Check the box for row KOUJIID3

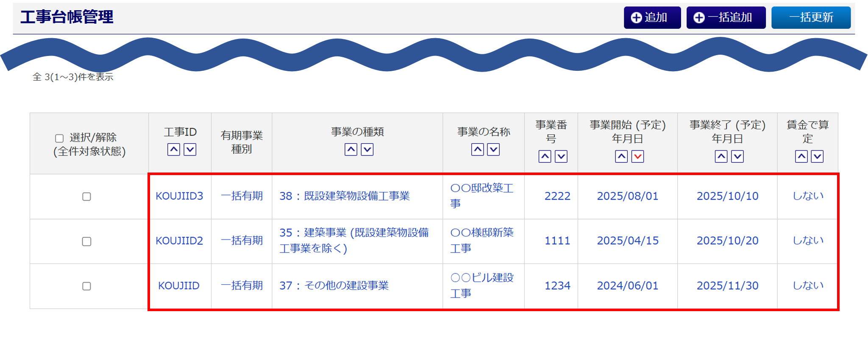[86, 197]
